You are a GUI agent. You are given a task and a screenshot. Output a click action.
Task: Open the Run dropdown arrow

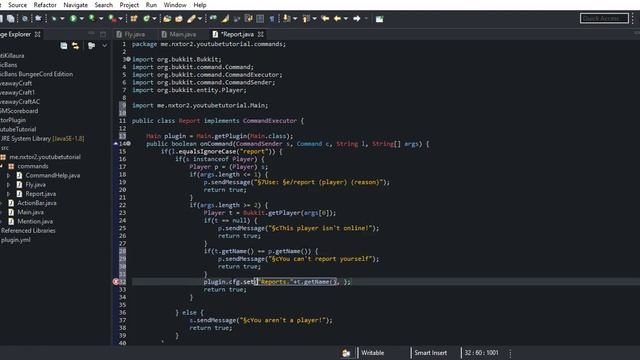[x=82, y=19]
